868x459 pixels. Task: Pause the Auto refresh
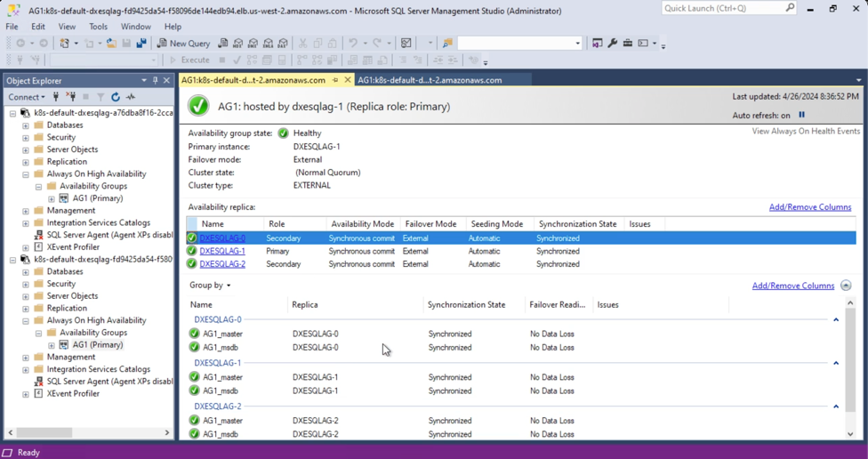pos(801,115)
